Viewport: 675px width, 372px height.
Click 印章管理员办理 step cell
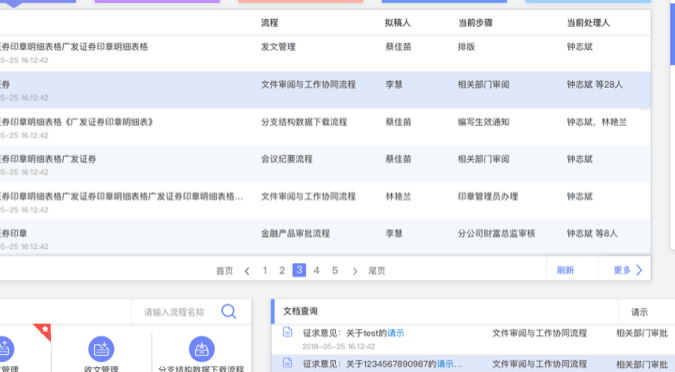pos(488,196)
